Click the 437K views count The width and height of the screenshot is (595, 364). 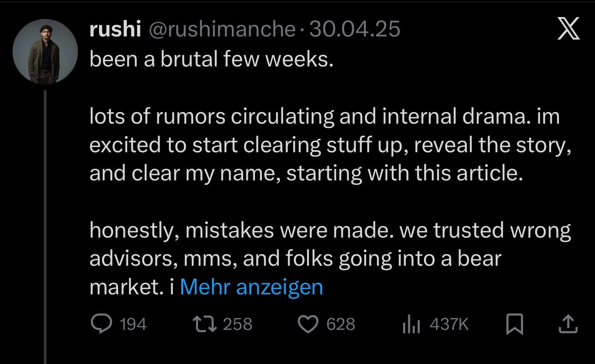pos(449,324)
